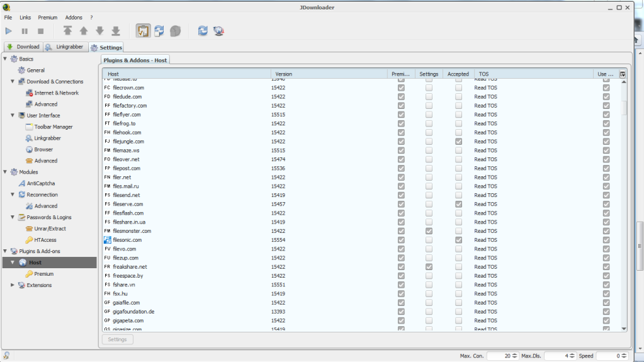Open the General settings tree item
Viewport: 644px width, 362px height.
click(36, 71)
